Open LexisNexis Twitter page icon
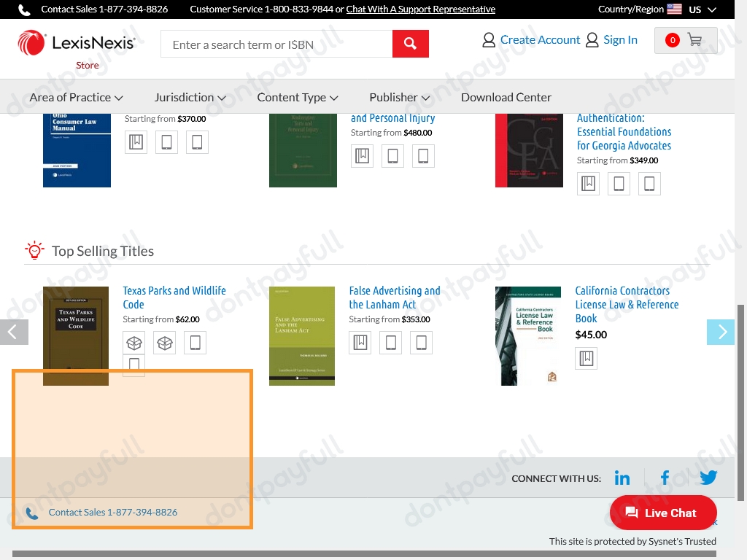Screen dimensions: 747x560 click(x=708, y=478)
